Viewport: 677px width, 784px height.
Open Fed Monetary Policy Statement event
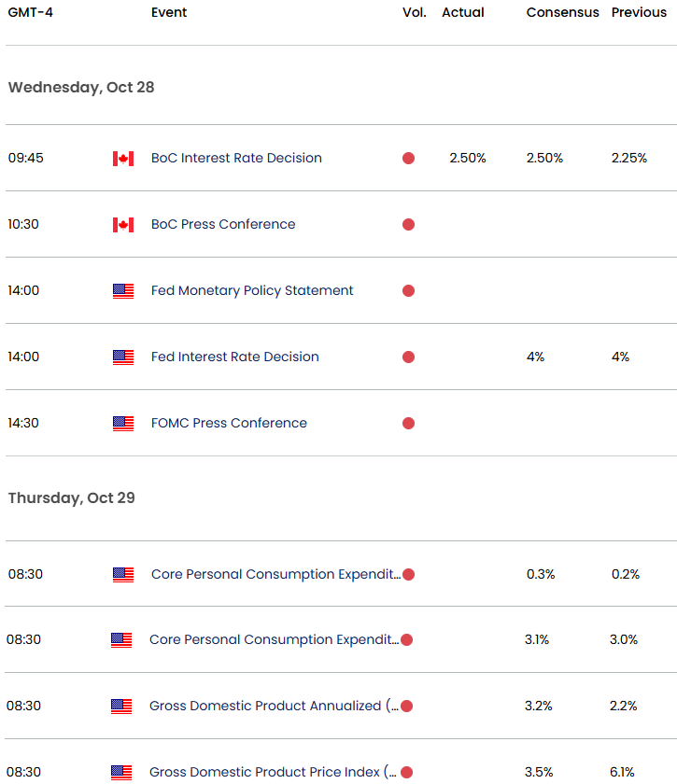tap(252, 290)
